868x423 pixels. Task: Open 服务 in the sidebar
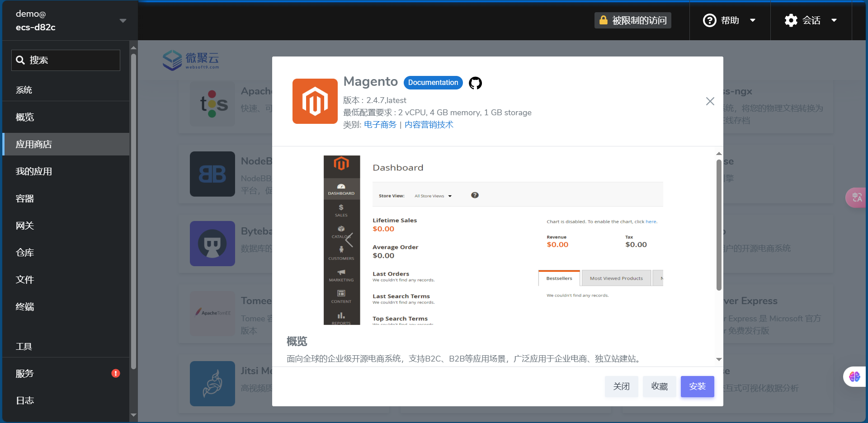(x=66, y=373)
